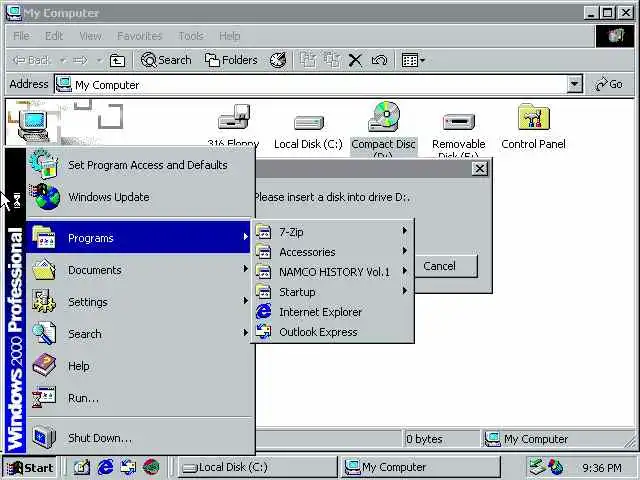
Task: Launch Outlook Express from Programs submenu
Action: tap(333, 332)
